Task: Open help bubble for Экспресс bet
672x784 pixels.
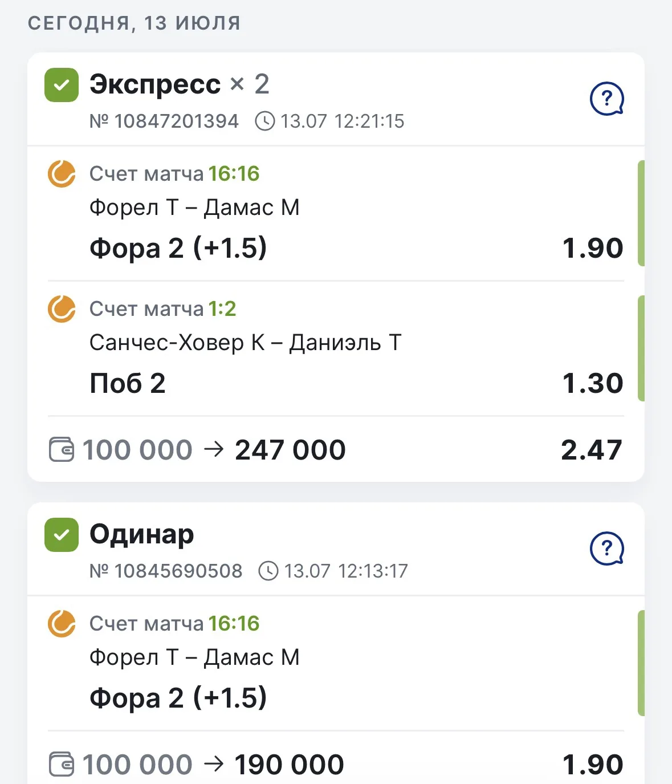Action: [607, 99]
